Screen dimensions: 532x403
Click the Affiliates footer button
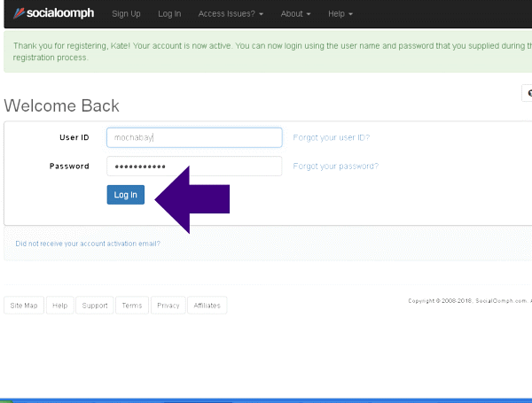pyautogui.click(x=207, y=306)
